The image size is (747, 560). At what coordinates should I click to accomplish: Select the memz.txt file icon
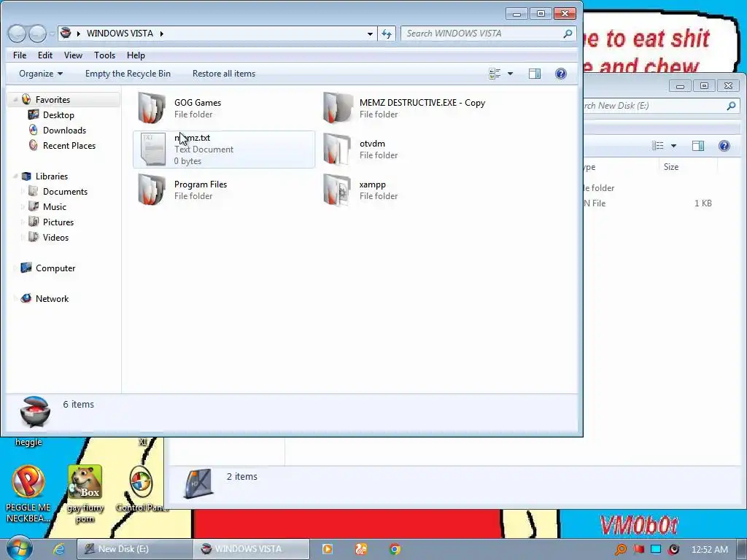point(152,149)
